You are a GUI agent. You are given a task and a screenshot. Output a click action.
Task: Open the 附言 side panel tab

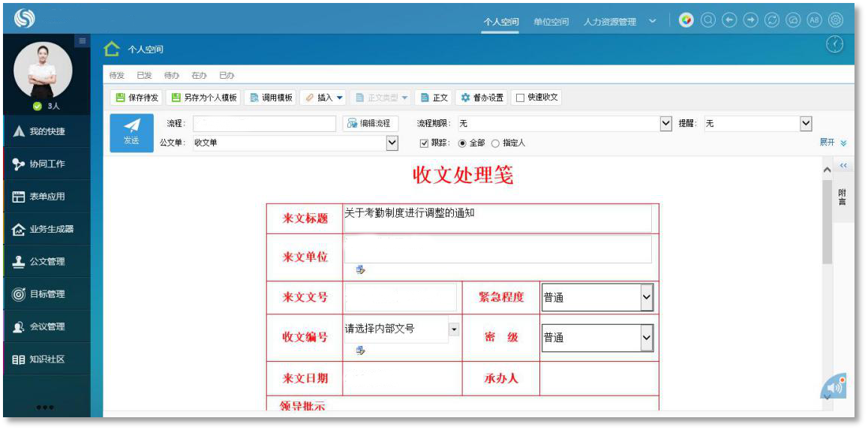coord(842,197)
